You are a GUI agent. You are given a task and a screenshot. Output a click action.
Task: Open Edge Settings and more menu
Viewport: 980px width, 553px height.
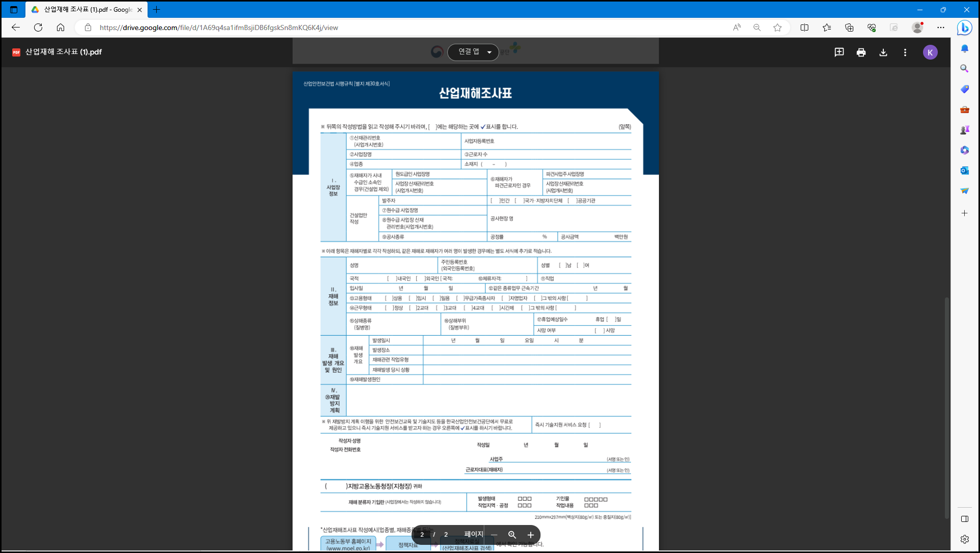[x=941, y=27]
